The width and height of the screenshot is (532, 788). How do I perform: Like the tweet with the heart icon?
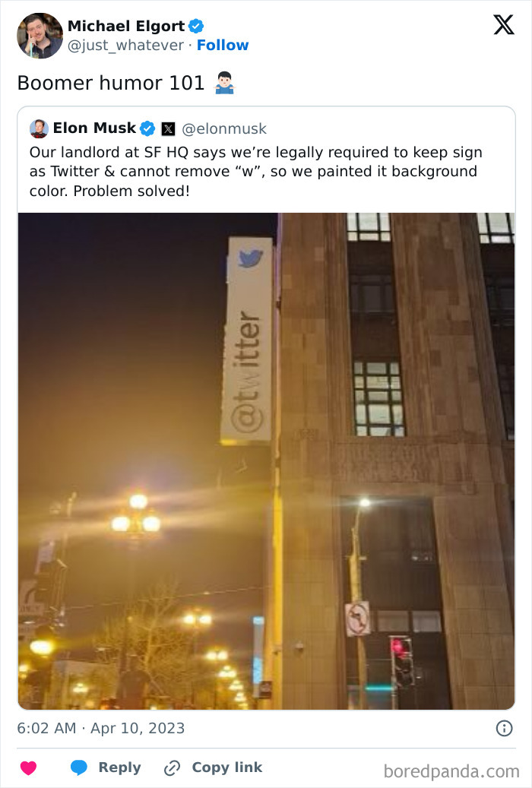pyautogui.click(x=28, y=768)
